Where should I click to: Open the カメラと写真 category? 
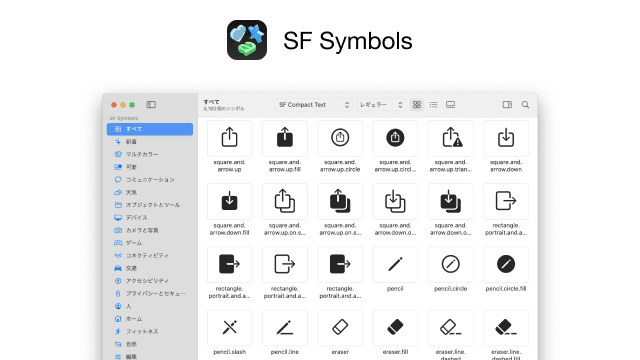pyautogui.click(x=150, y=230)
